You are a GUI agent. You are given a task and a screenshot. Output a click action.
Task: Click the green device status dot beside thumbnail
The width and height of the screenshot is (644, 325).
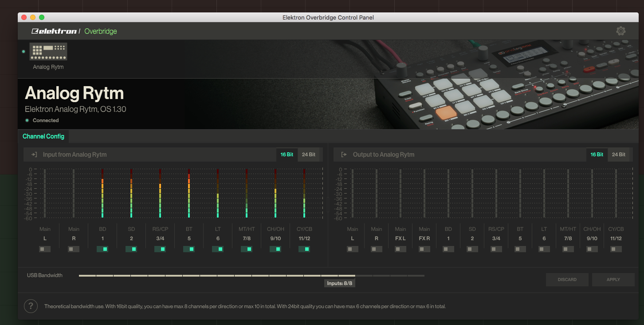(x=24, y=52)
